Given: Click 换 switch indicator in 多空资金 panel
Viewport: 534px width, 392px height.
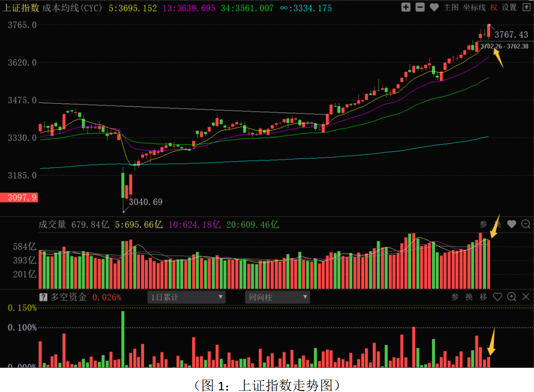Looking at the screenshot, I should point(469,297).
